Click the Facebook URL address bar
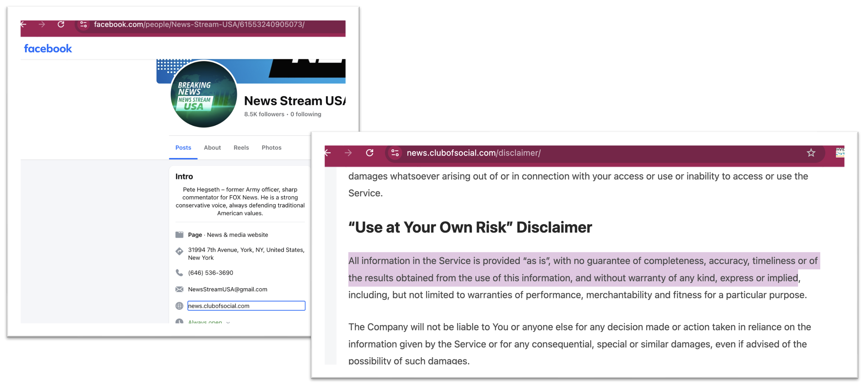This screenshot has height=388, width=868. coord(199,25)
